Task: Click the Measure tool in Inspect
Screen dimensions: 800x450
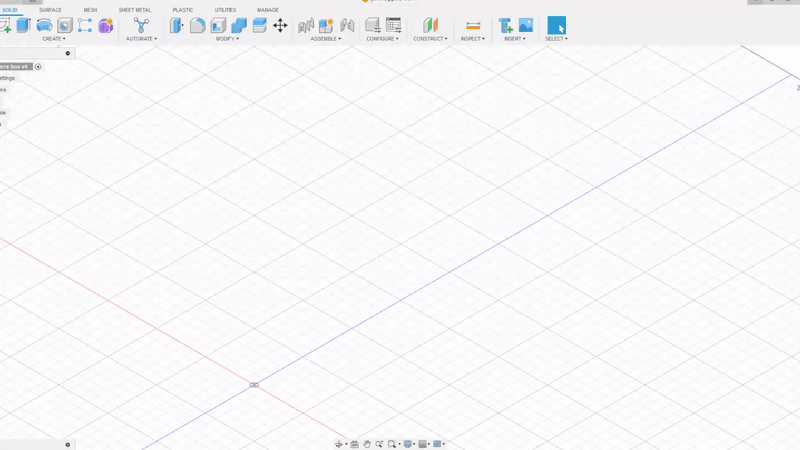Action: click(x=473, y=25)
